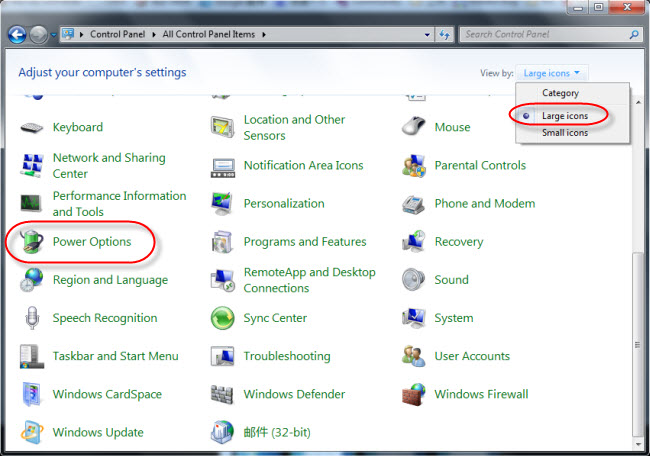Open the recent pages dropdown beside Forward
Image resolution: width=650 pixels, height=456 pixels.
[x=53, y=35]
